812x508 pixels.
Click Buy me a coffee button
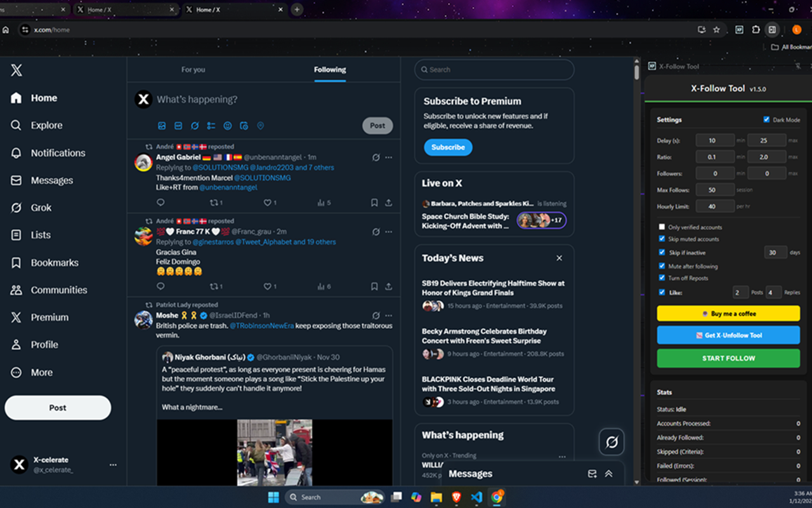[728, 314]
